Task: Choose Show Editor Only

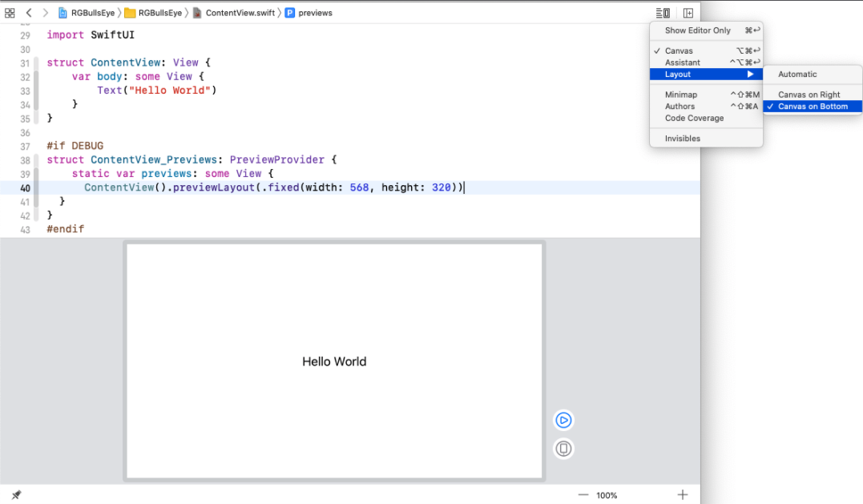Action: click(706, 30)
